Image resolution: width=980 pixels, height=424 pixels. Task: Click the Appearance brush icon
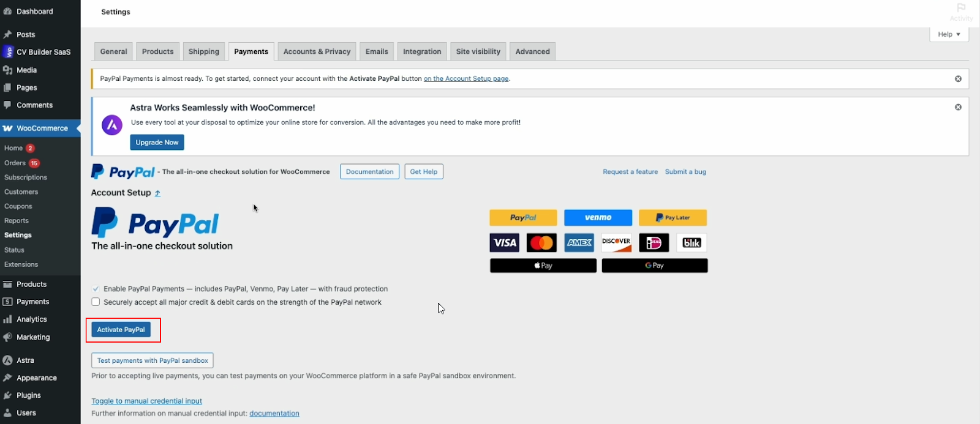pyautogui.click(x=7, y=378)
